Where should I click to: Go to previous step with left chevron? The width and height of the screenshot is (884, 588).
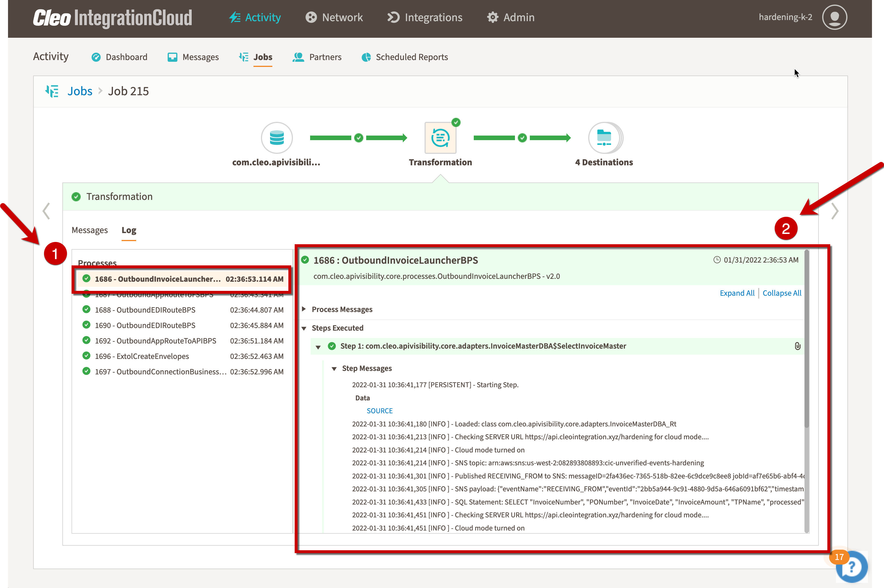(46, 211)
